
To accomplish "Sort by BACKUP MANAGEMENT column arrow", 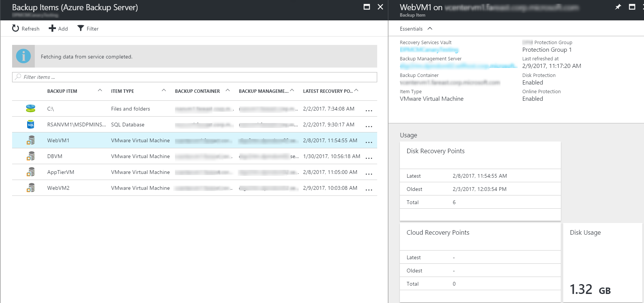I will click(292, 90).
